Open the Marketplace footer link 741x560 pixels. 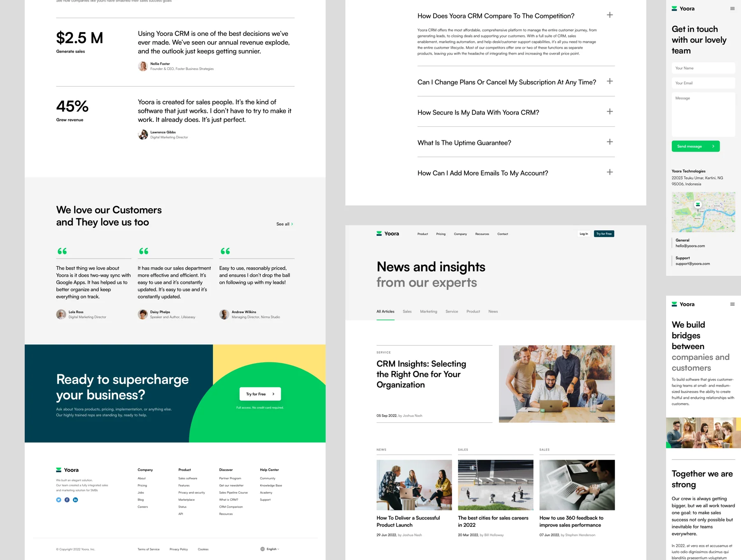pyautogui.click(x=186, y=500)
